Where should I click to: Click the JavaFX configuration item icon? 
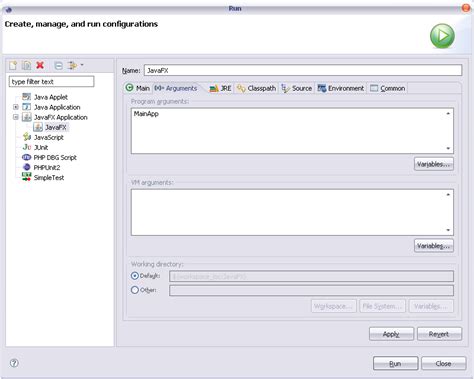pyautogui.click(x=38, y=127)
